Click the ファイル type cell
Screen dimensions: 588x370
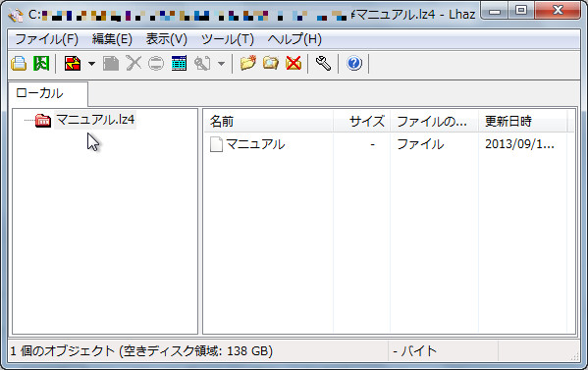tap(420, 144)
